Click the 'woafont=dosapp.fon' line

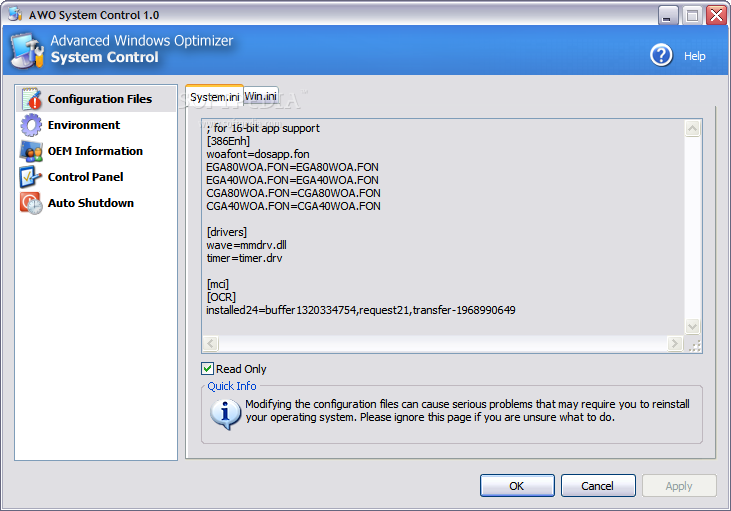tap(258, 154)
